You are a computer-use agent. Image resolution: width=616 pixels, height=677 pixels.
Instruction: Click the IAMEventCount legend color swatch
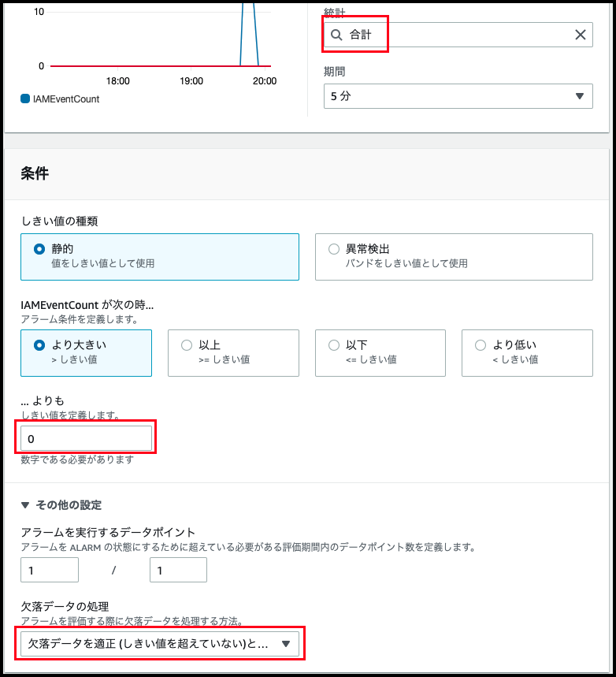pos(25,99)
